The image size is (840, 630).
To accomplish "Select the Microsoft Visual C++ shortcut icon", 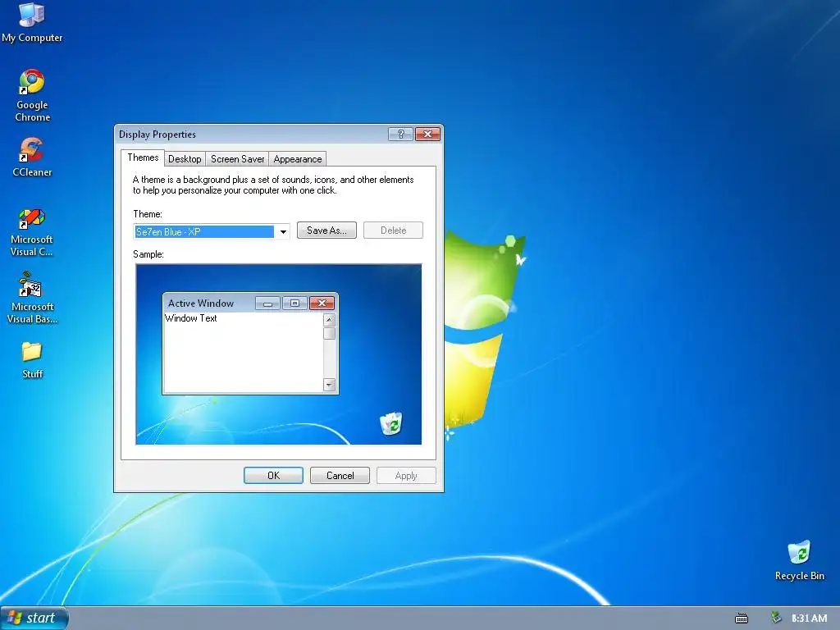I will click(x=32, y=232).
